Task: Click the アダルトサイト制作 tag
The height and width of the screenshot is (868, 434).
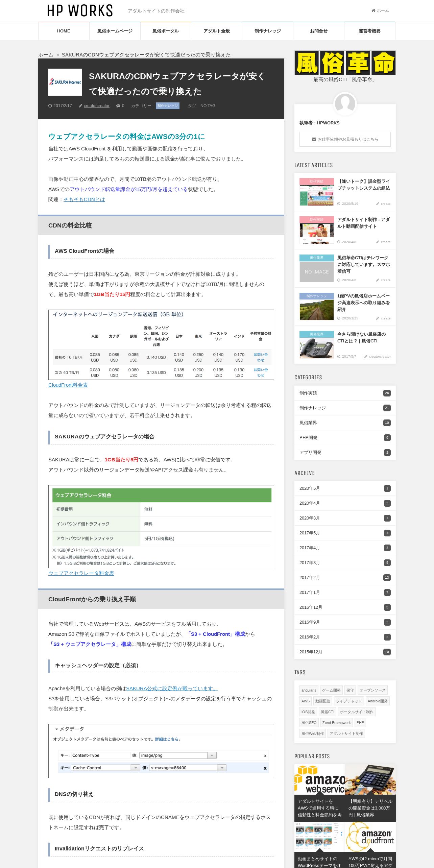Action: click(x=346, y=733)
